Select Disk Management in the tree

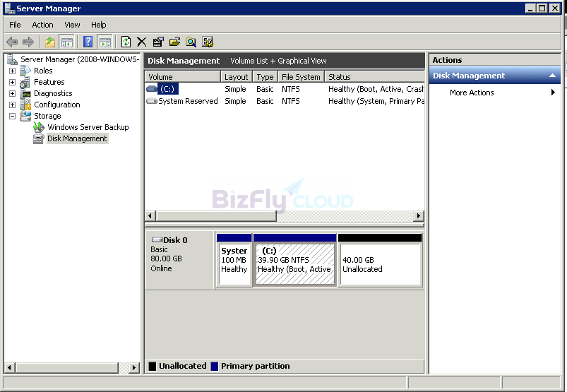[x=77, y=138]
